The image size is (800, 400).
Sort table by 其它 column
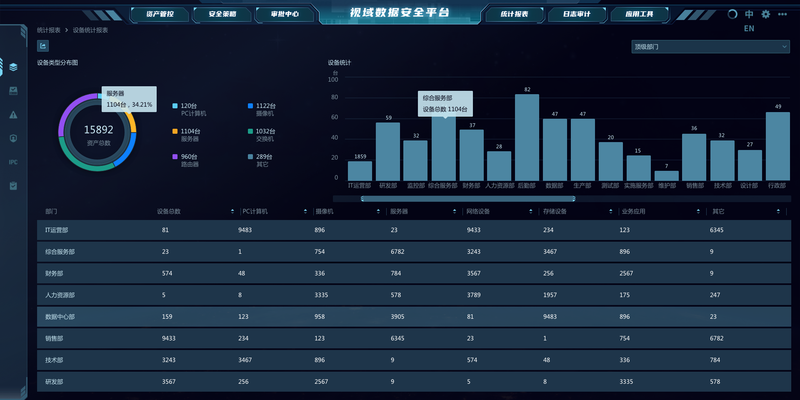coord(778,211)
